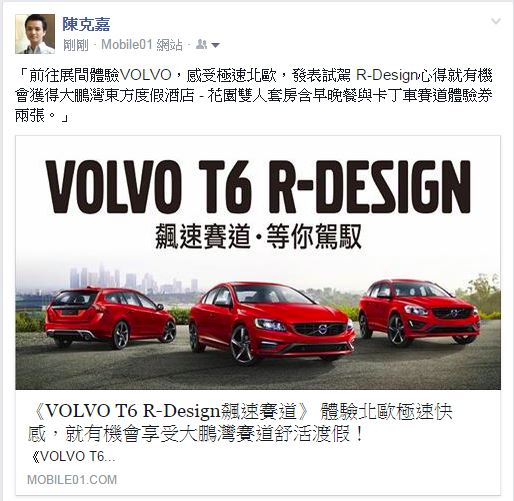
Task: Click the front wheel of center sedan
Action: (x=242, y=345)
